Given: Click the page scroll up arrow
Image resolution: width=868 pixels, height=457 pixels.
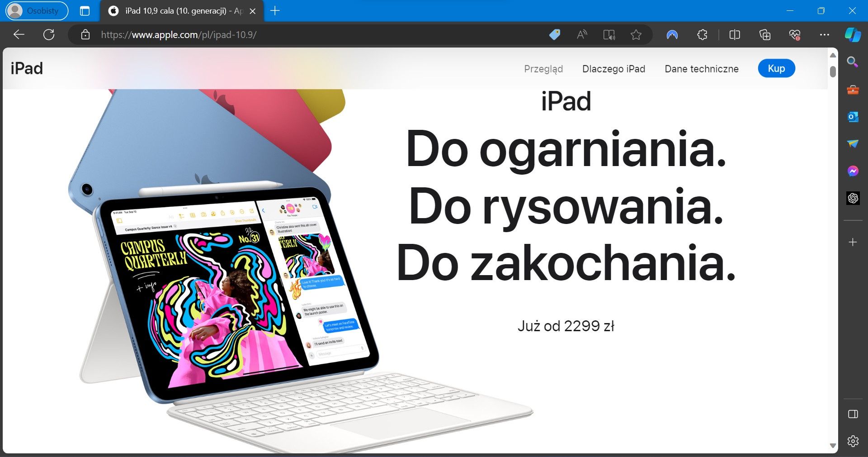Looking at the screenshot, I should tap(833, 55).
